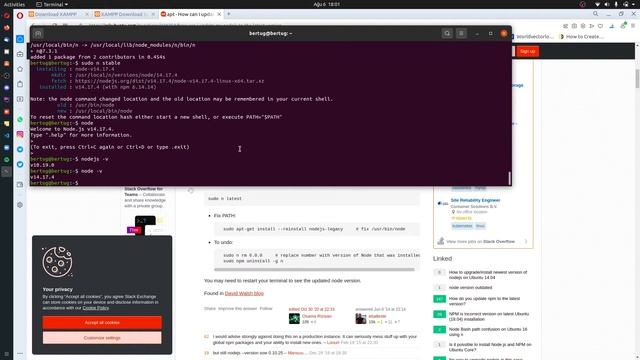Click Opera icon in Ubuntu dock
The width and height of the screenshot is (640, 360).
pyautogui.click(x=7, y=16)
